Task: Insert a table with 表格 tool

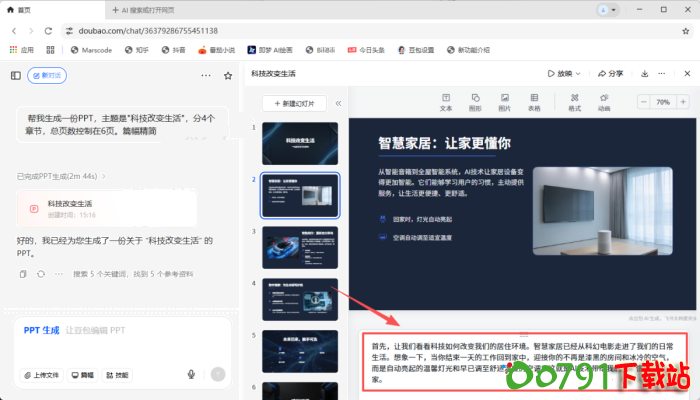Action: tap(534, 102)
